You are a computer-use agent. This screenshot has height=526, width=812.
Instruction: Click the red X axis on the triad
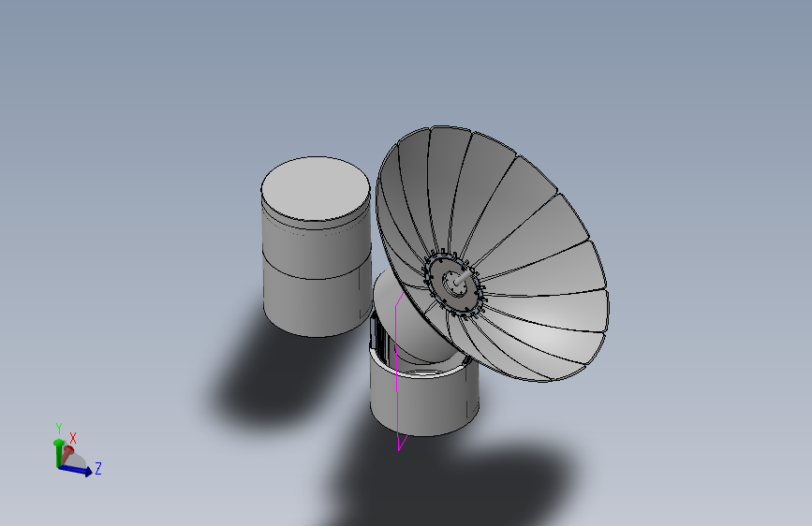click(67, 455)
